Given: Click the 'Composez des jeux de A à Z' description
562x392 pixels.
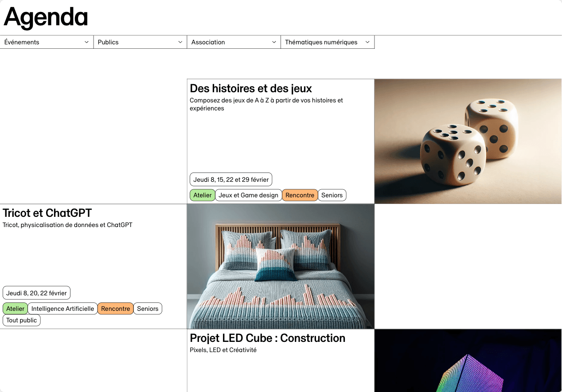Looking at the screenshot, I should pyautogui.click(x=266, y=104).
